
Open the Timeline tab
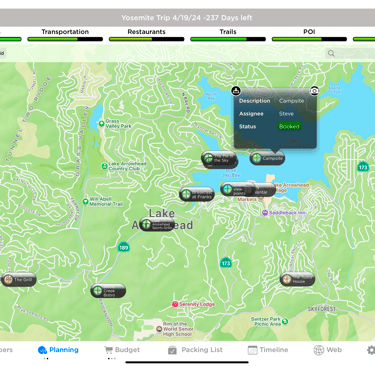(268, 350)
